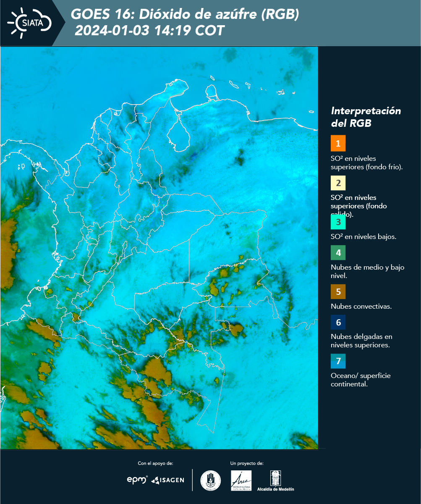Pick the pale yellow legend swatch numbered 2
Viewport: 421px width, 504px height.
(x=338, y=183)
